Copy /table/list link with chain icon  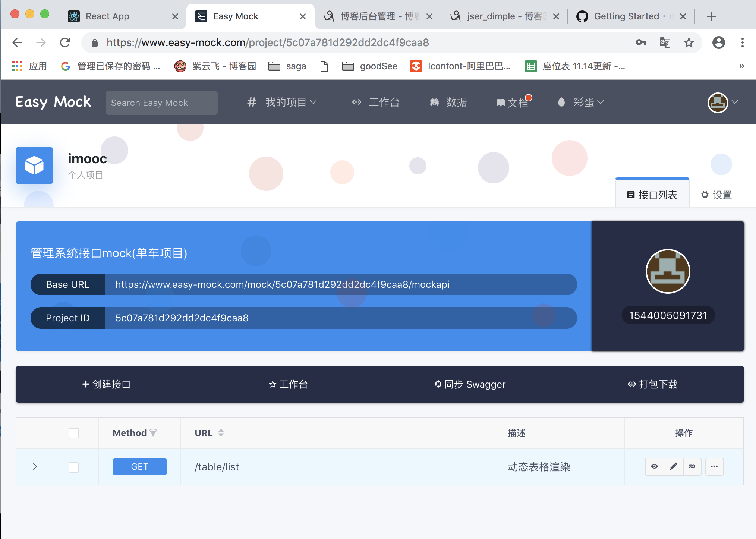click(x=692, y=467)
